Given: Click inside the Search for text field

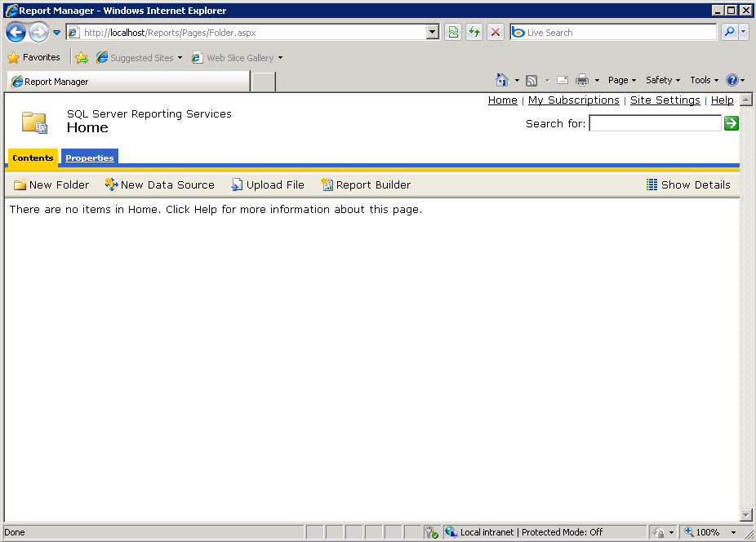Looking at the screenshot, I should (655, 123).
